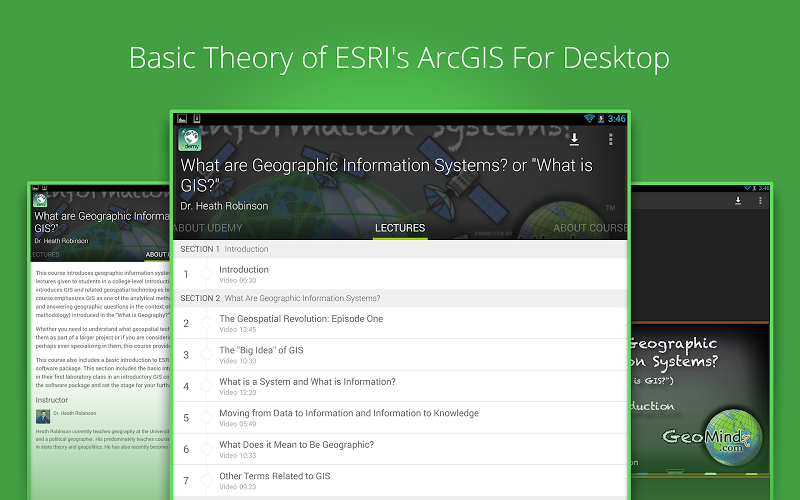Tap the battery icon in center status bar
Viewport: 800px width, 500px height.
click(x=601, y=118)
